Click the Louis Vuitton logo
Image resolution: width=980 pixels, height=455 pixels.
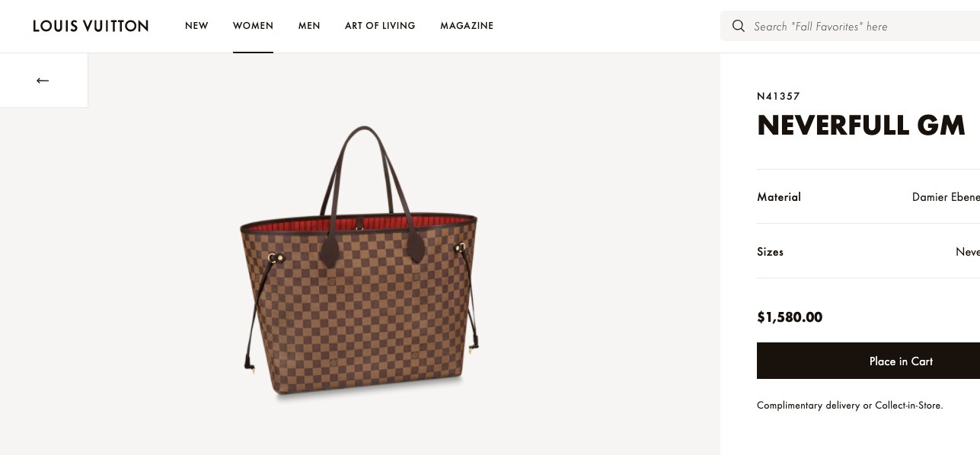[91, 26]
